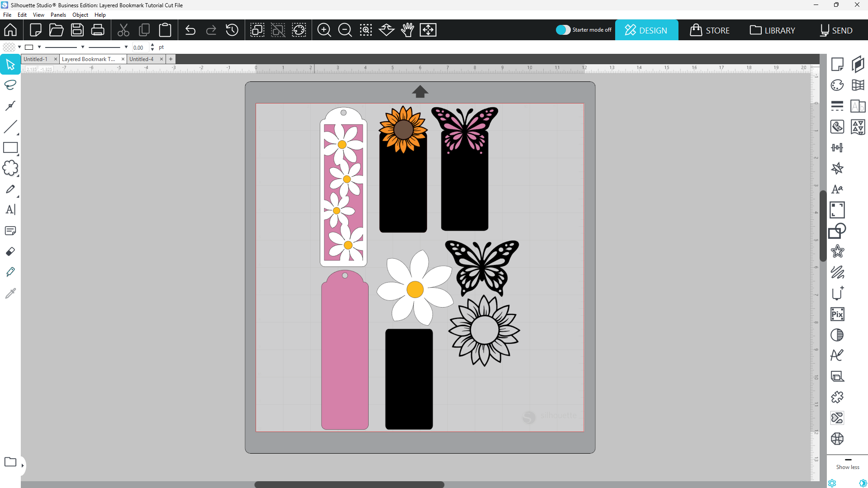Screen dimensions: 868x488
Task: Open the line style dropdown
Action: pyautogui.click(x=83, y=47)
